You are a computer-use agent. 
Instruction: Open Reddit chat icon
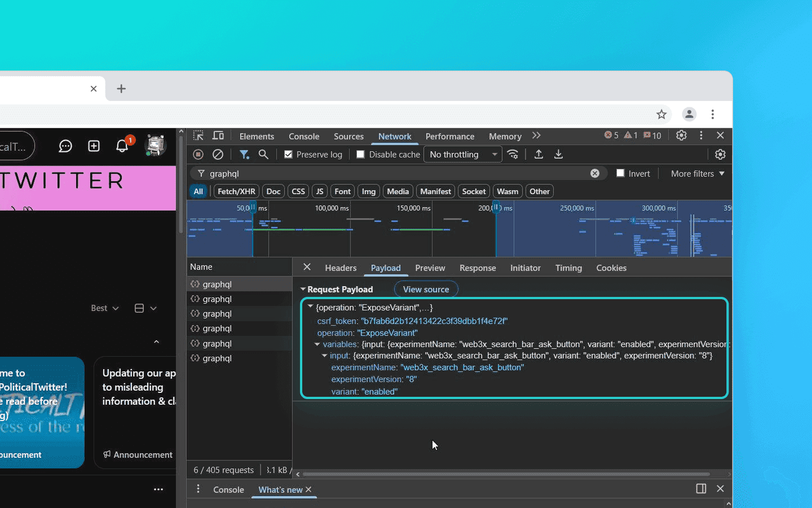(x=65, y=146)
